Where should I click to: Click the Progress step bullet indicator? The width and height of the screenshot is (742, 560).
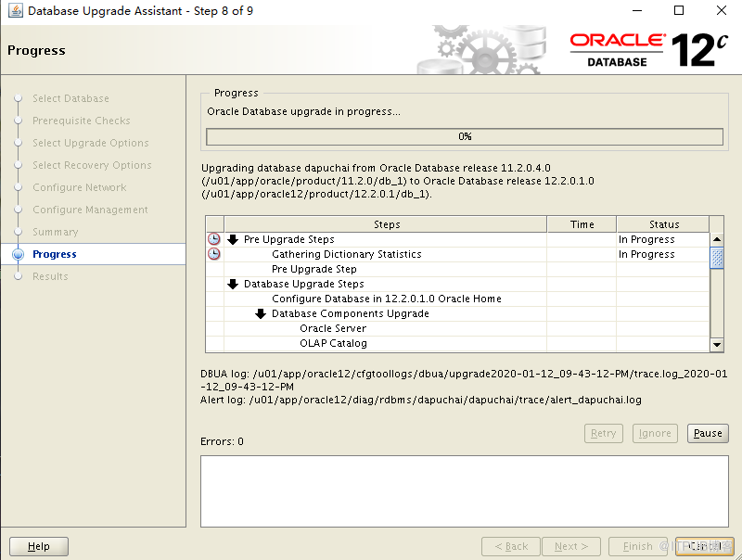point(18,254)
